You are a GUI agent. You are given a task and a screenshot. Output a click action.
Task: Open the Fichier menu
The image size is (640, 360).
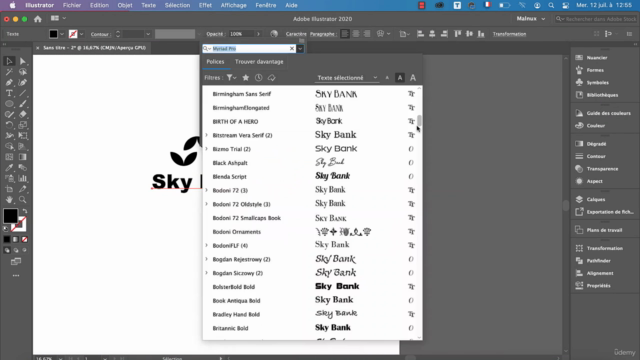click(72, 5)
